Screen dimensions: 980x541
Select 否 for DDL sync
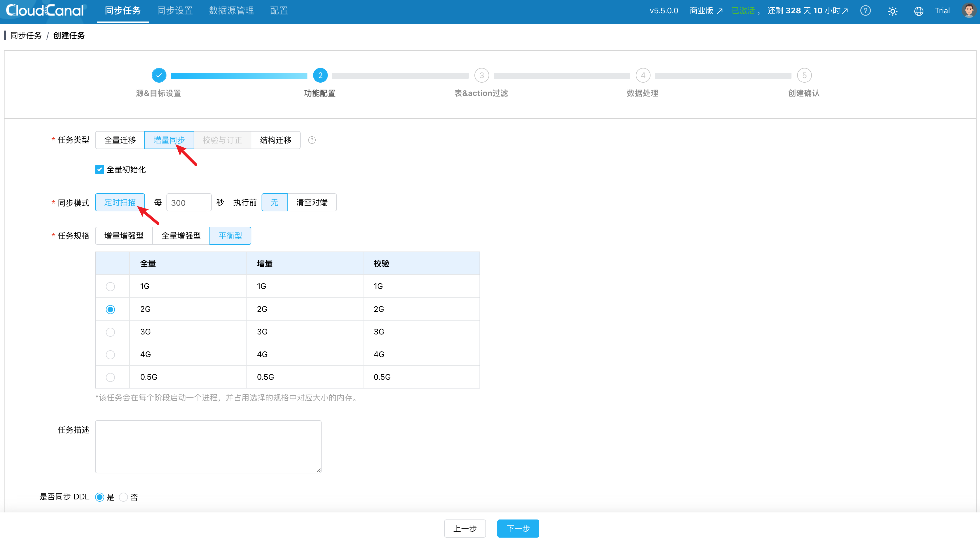[123, 497]
